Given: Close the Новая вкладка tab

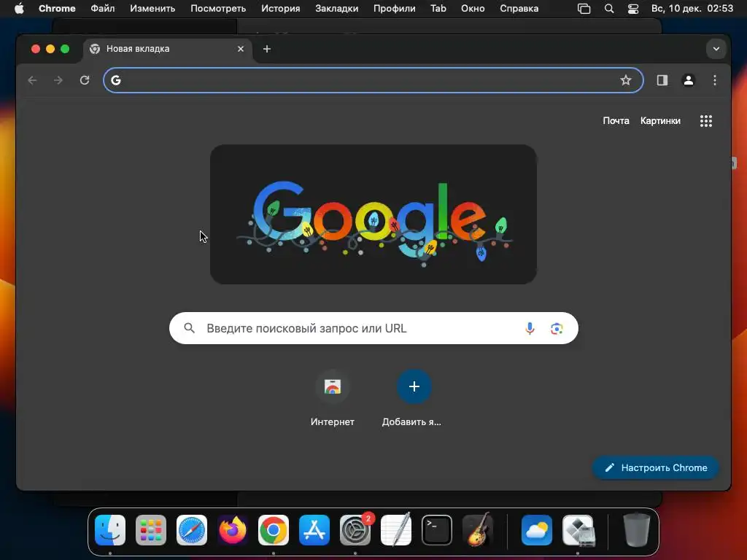Looking at the screenshot, I should [241, 49].
